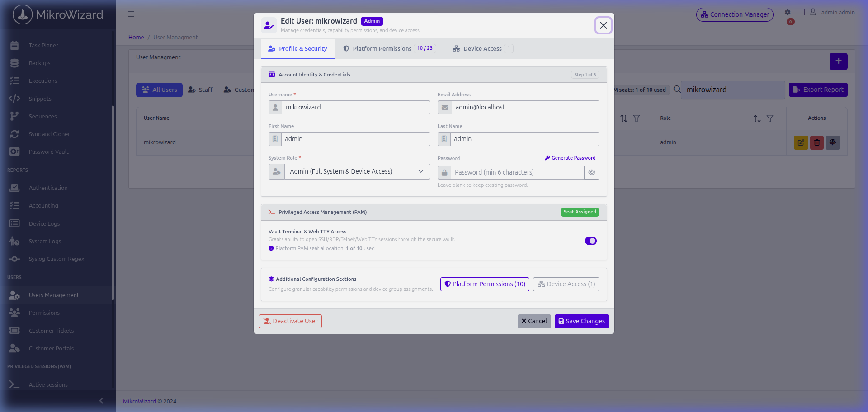Click the Username input field

point(356,108)
